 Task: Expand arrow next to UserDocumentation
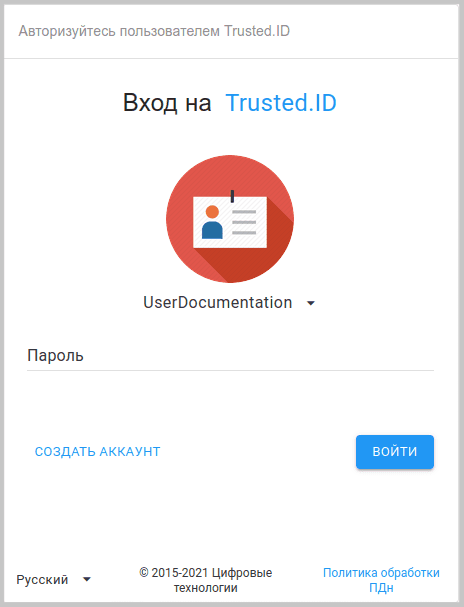(311, 304)
